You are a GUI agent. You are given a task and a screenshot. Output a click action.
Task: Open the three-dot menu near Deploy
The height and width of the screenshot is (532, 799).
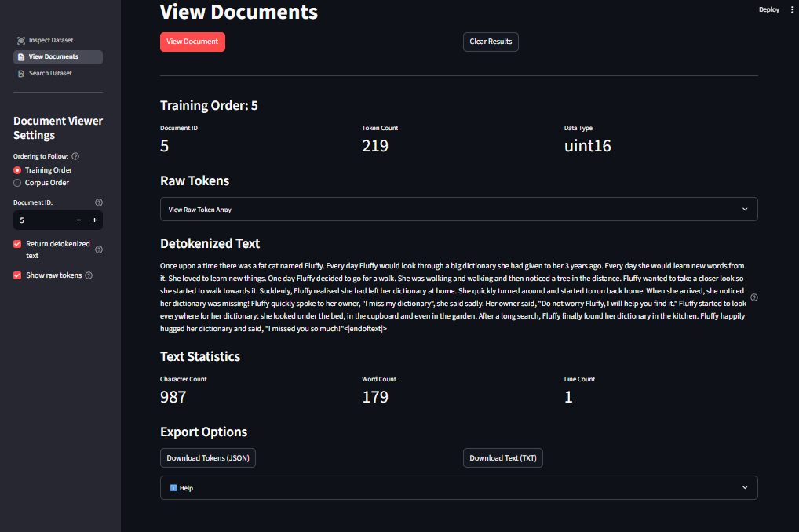point(791,9)
